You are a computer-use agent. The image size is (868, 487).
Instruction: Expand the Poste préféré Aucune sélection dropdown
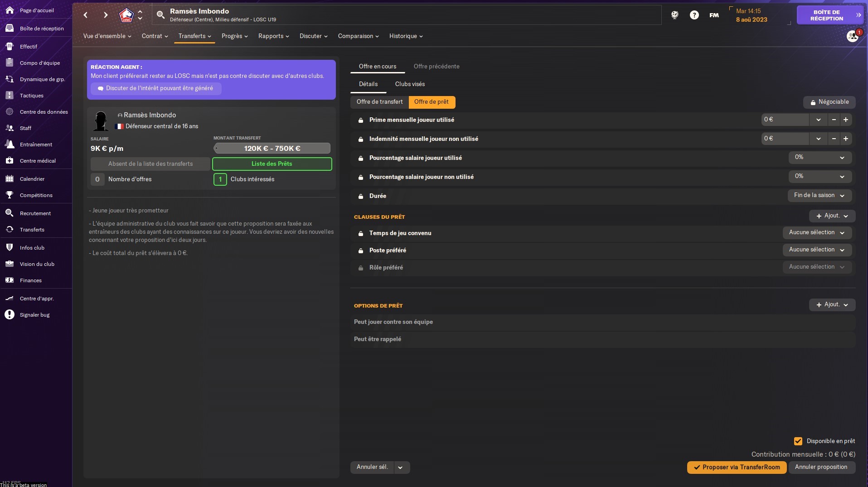pyautogui.click(x=817, y=250)
